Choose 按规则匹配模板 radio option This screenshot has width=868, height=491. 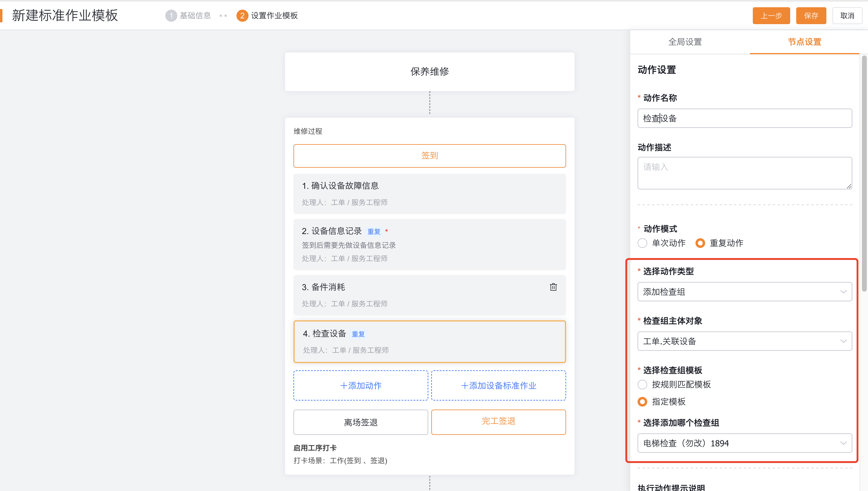(642, 385)
